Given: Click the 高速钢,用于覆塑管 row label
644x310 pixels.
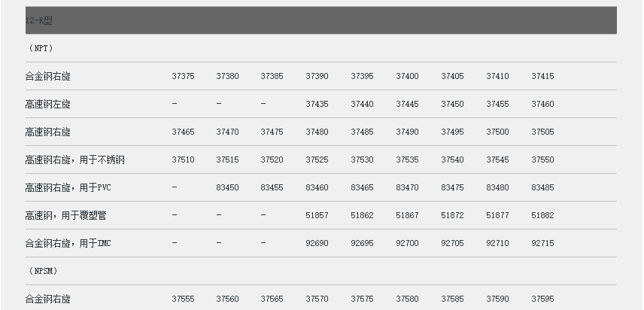Looking at the screenshot, I should pos(65,215).
